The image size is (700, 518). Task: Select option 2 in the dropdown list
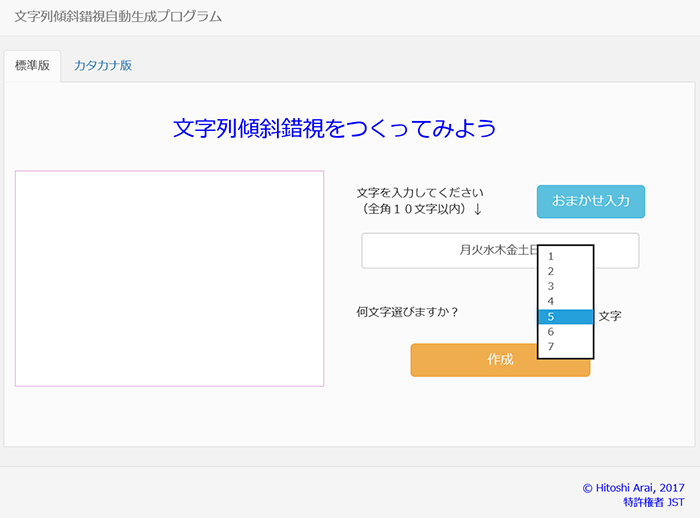[566, 271]
